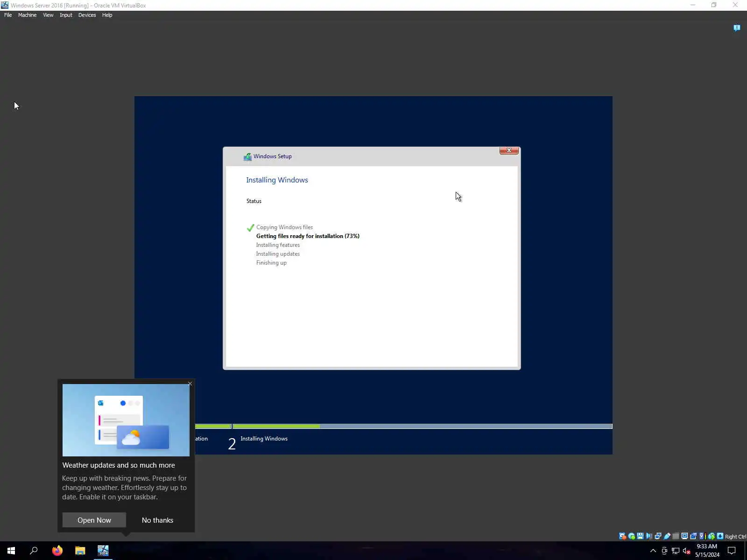This screenshot has height=560, width=747.
Task: Close the VirtualBox VM window
Action: [735, 5]
